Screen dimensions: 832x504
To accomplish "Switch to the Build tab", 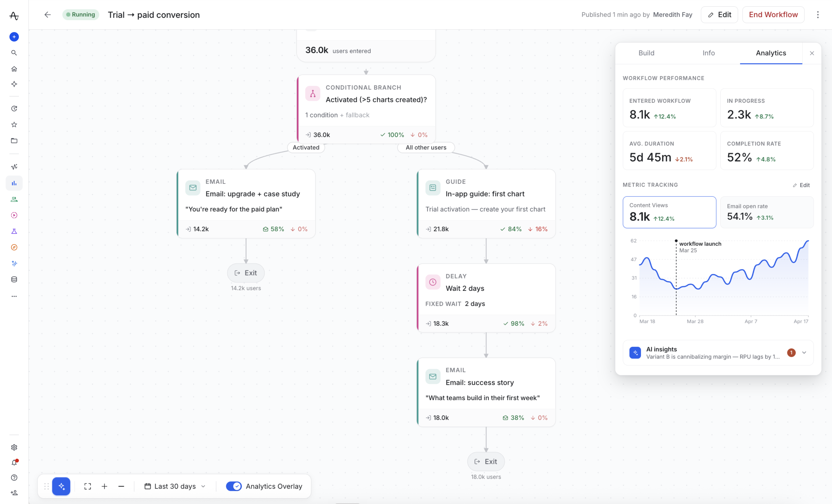I will (x=646, y=53).
